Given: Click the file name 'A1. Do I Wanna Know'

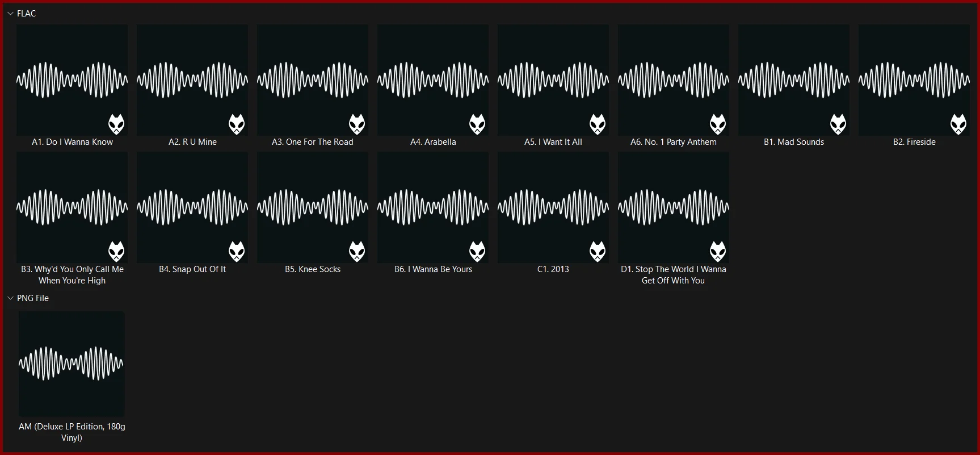Looking at the screenshot, I should point(72,142).
